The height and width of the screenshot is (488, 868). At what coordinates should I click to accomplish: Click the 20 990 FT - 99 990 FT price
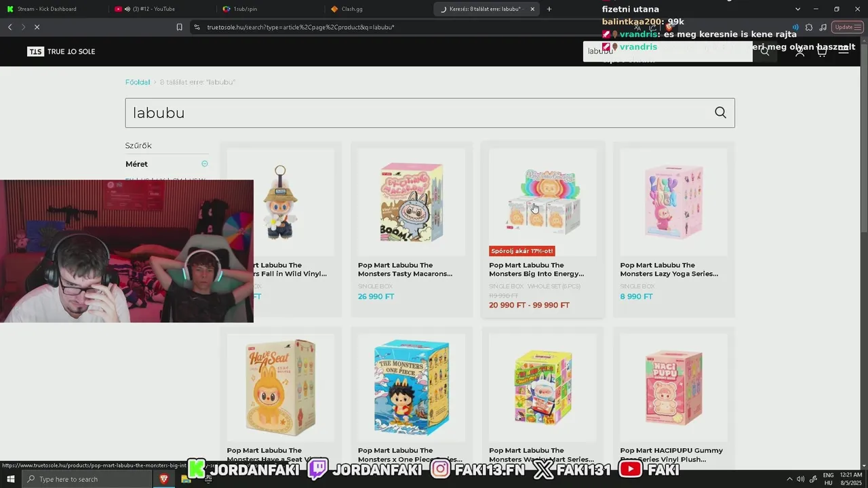point(529,306)
